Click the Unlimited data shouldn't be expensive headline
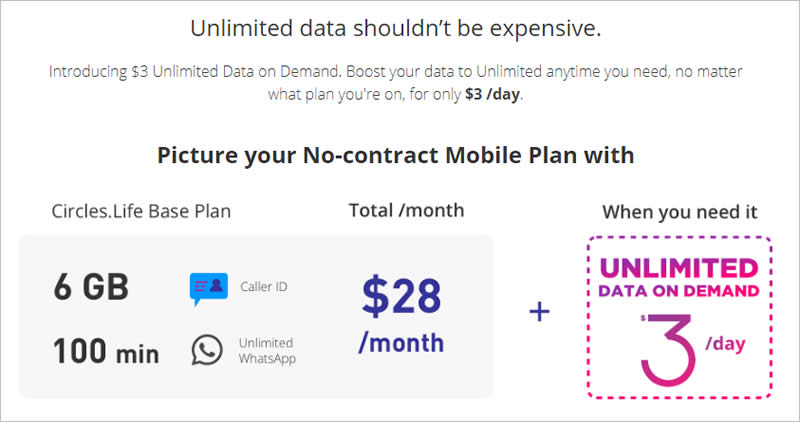The image size is (800, 422). pyautogui.click(x=396, y=28)
